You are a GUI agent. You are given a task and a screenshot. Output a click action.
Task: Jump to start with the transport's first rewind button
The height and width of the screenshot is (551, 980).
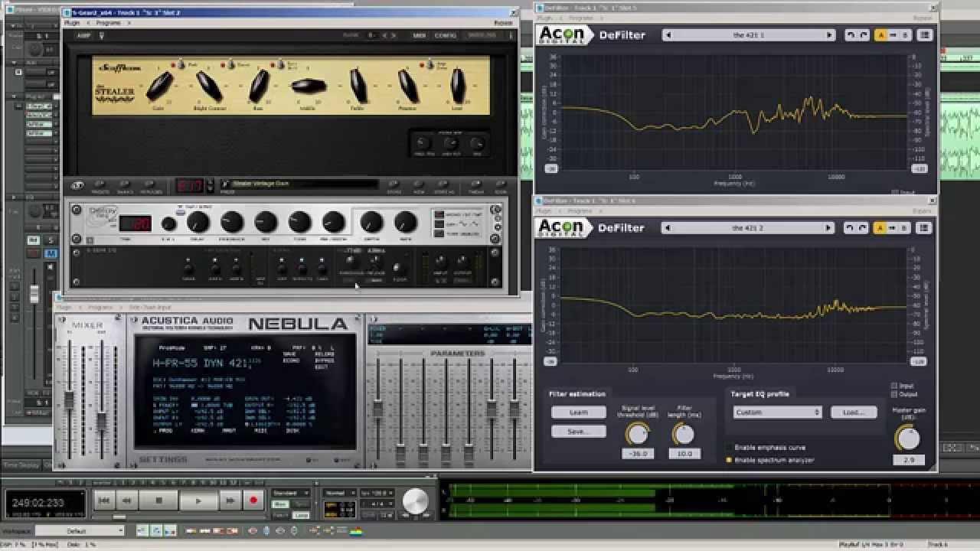click(105, 500)
